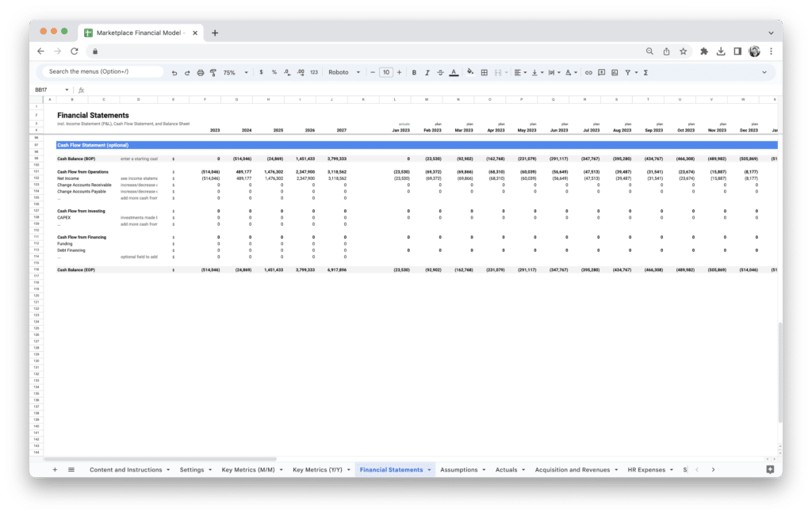Image resolution: width=812 pixels, height=516 pixels.
Task: Click the Undo icon in toolbar
Action: [x=174, y=72]
